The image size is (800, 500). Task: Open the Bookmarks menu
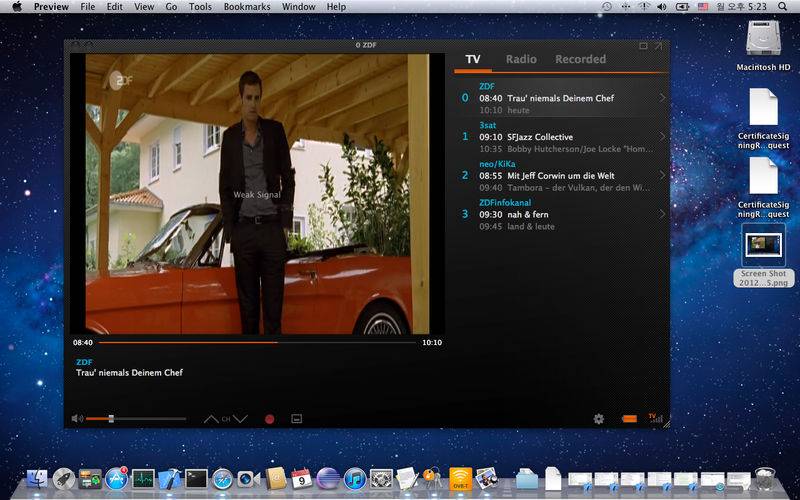247,7
